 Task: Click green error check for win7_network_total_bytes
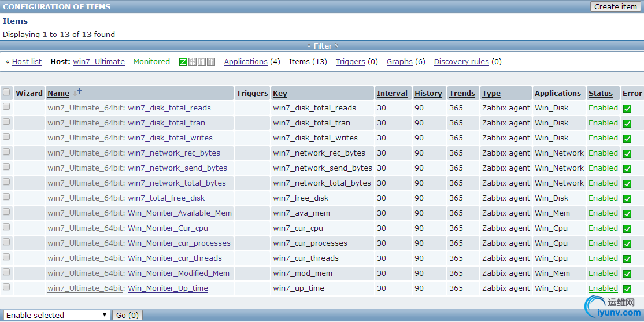point(627,184)
